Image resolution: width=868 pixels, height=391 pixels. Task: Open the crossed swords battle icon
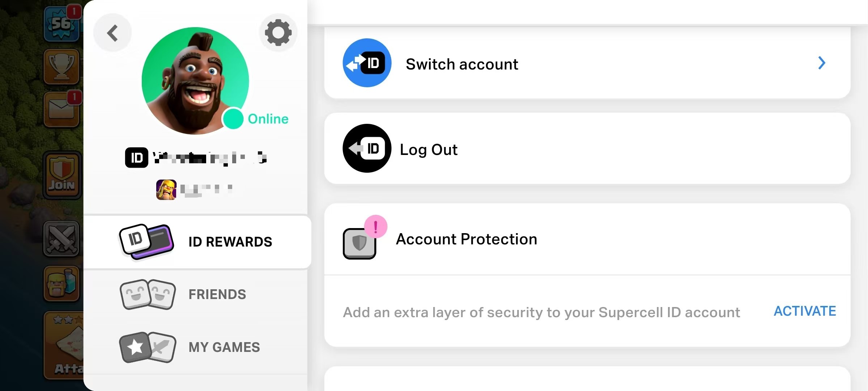tap(61, 239)
